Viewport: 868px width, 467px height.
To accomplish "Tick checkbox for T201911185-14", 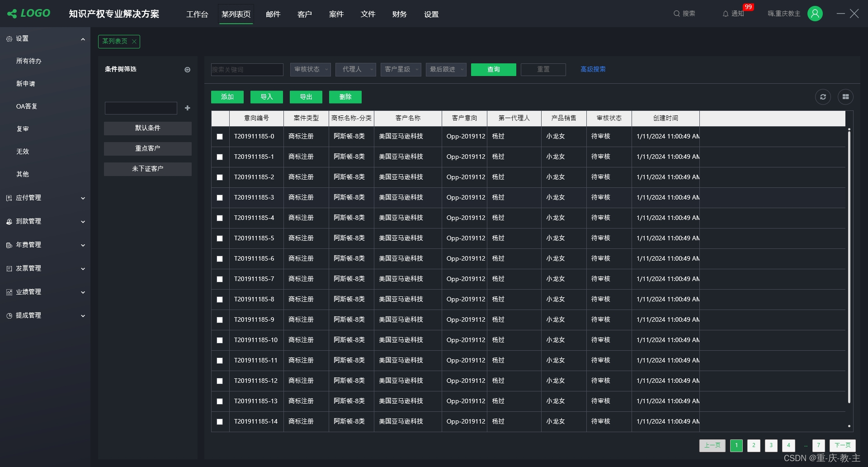I will click(x=220, y=422).
